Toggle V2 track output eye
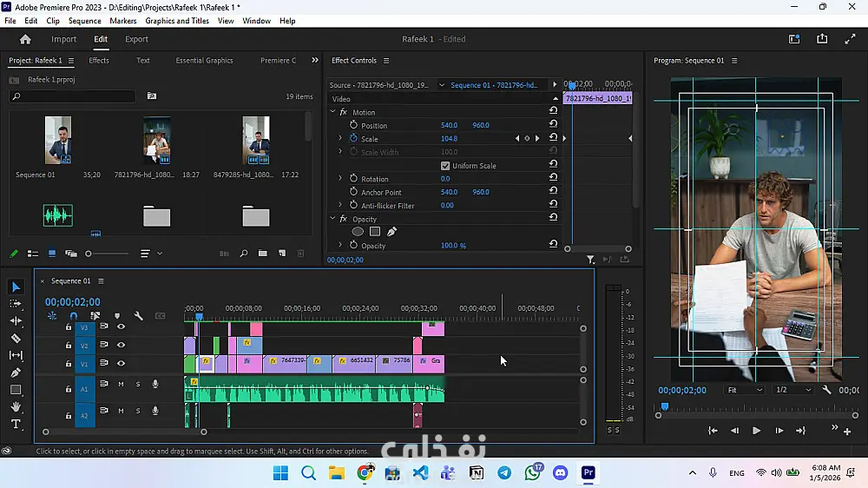The height and width of the screenshot is (488, 868). click(121, 345)
